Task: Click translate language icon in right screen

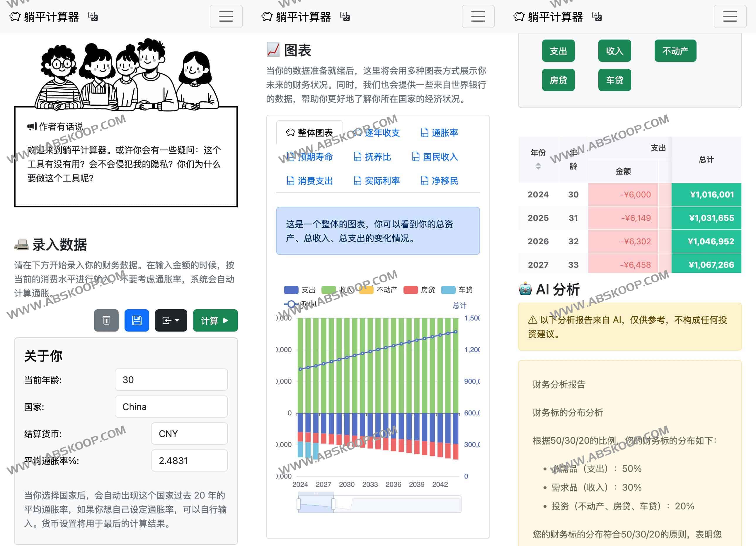Action: pos(597,16)
